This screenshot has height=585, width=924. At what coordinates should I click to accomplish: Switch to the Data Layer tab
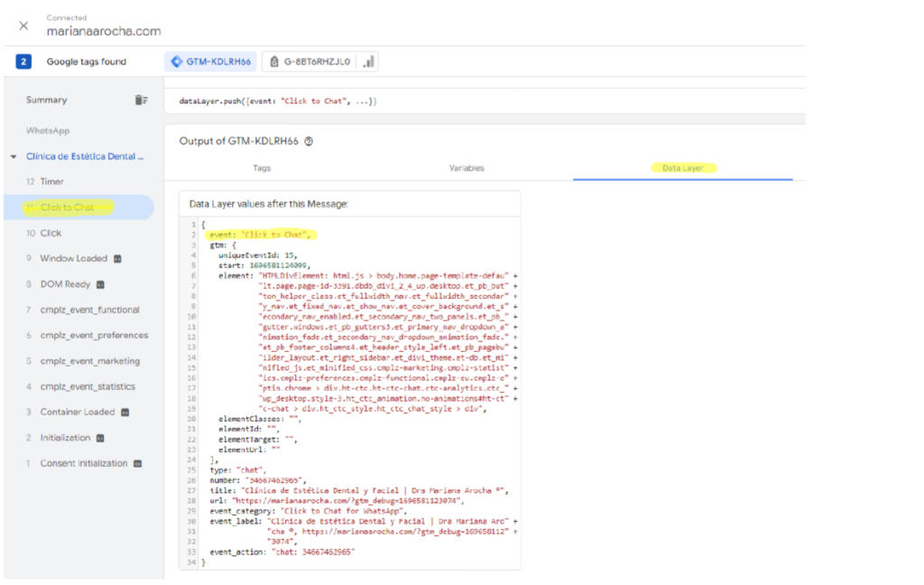(x=682, y=168)
